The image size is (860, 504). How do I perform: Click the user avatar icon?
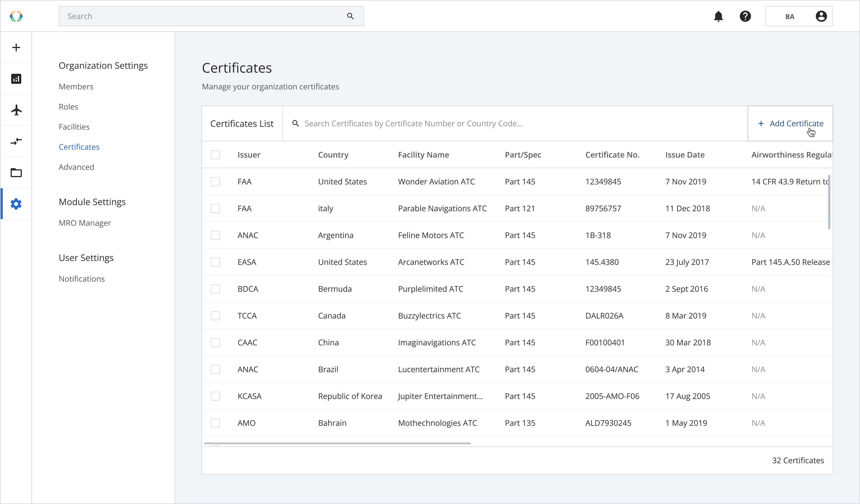click(821, 16)
